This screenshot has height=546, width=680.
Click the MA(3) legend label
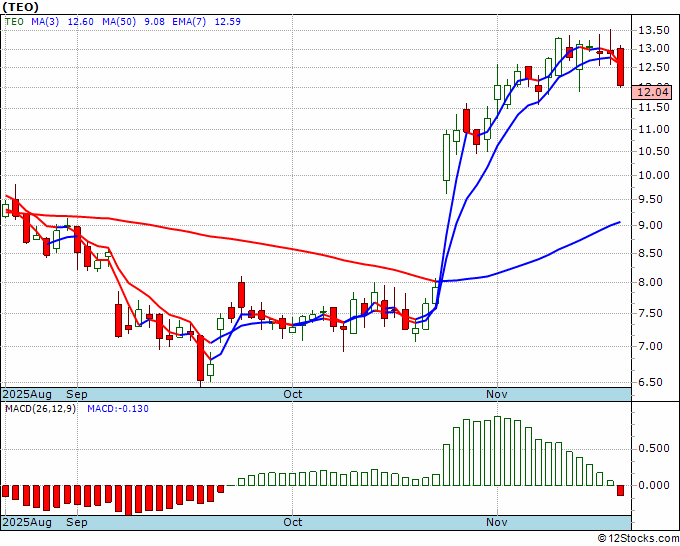point(45,22)
